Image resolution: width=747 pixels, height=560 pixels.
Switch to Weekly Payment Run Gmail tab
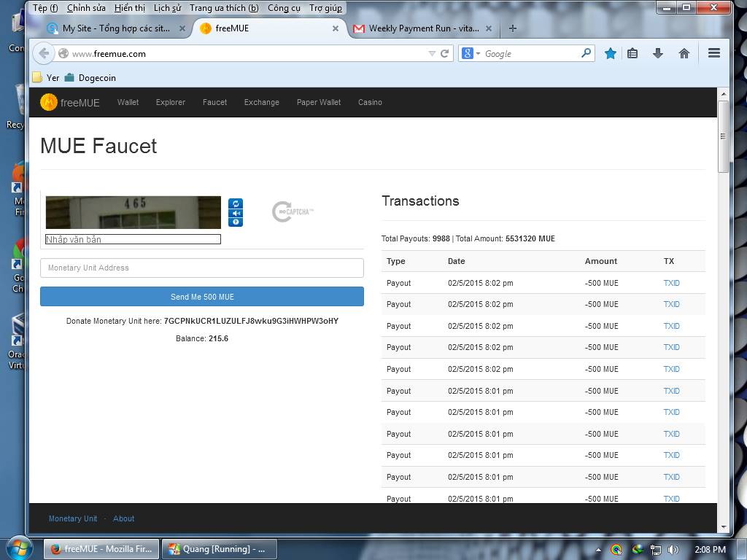(424, 28)
